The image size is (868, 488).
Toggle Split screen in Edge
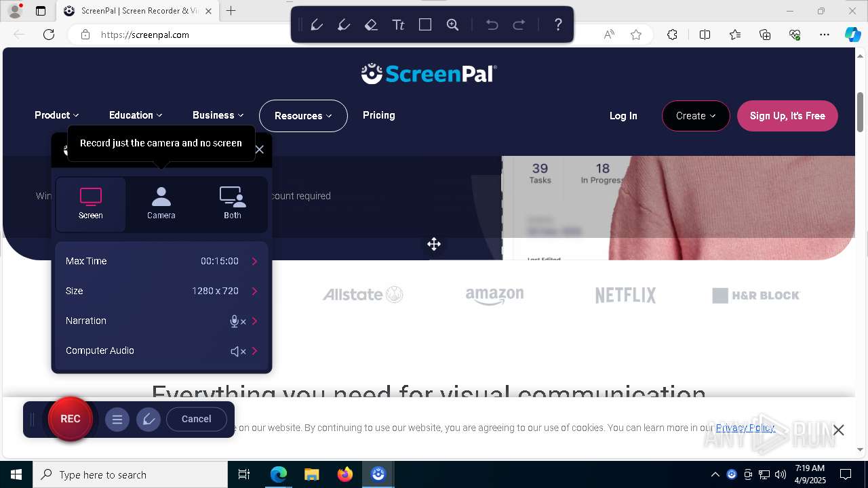pyautogui.click(x=705, y=35)
